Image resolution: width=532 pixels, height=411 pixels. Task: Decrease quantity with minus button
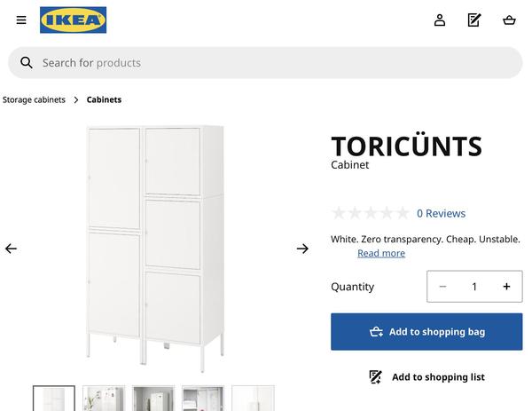click(442, 287)
